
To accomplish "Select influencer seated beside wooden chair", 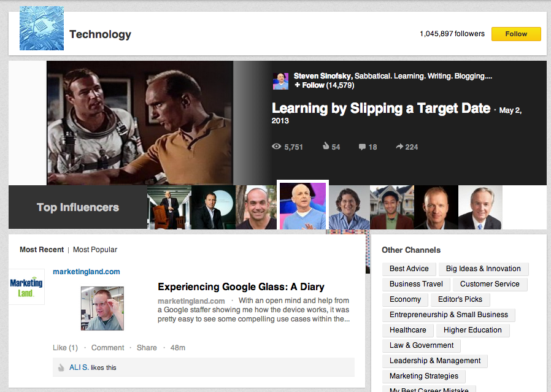I will click(169, 207).
